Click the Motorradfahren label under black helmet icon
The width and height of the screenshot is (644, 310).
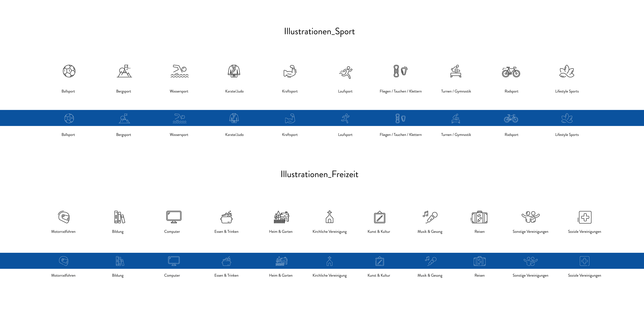click(63, 232)
